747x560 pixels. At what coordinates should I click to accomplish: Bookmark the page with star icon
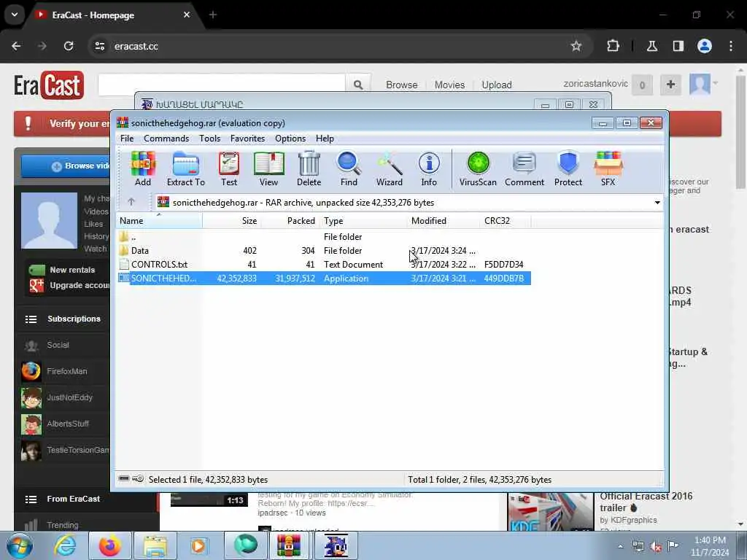click(576, 46)
